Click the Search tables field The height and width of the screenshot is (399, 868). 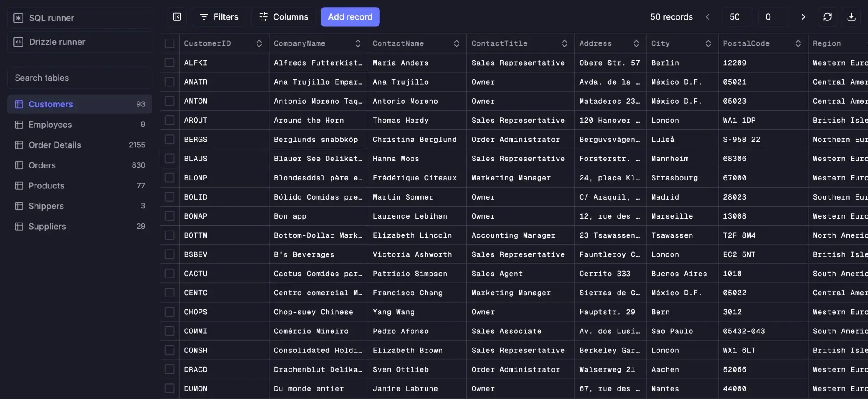coord(80,78)
